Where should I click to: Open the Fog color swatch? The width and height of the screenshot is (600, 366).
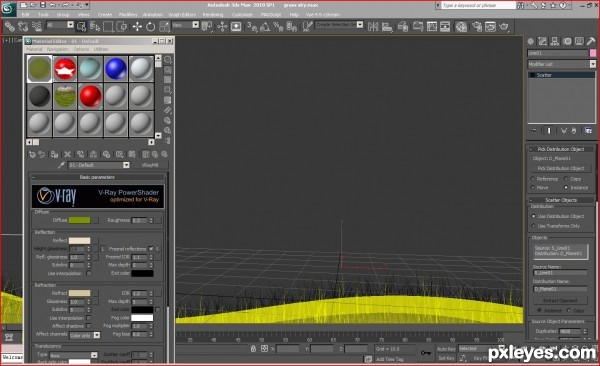pyautogui.click(x=142, y=318)
